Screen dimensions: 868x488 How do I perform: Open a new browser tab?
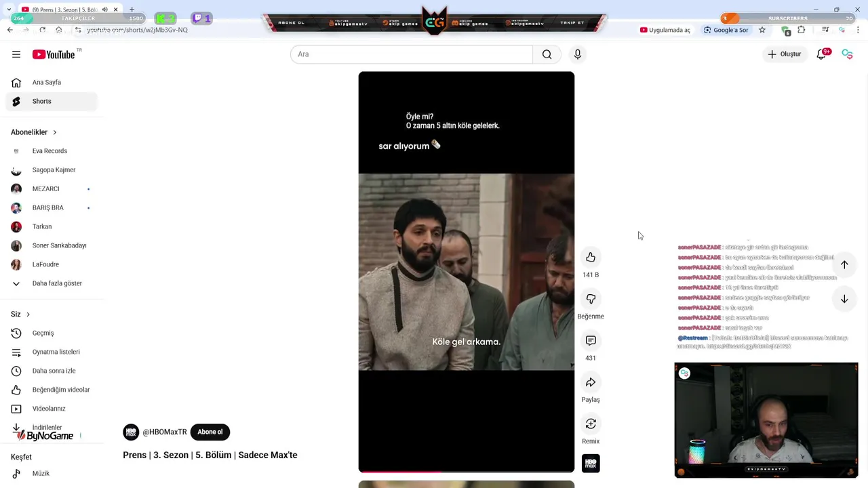coord(132,9)
